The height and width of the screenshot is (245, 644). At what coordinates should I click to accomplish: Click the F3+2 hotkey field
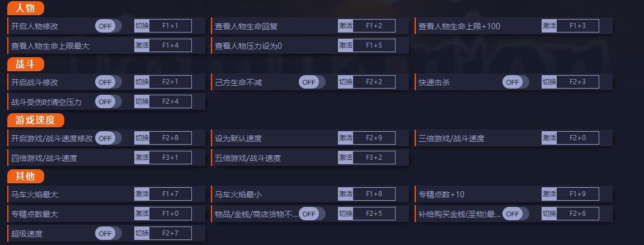click(x=374, y=158)
